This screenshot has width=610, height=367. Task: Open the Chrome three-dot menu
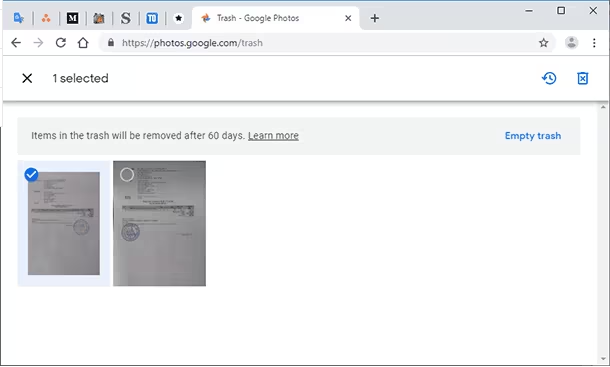click(594, 43)
